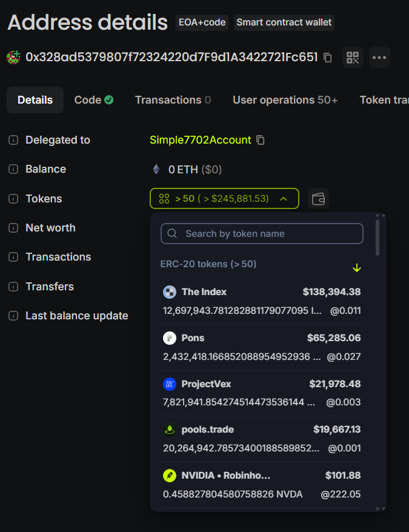Click the info icon beside Delegated to
The height and width of the screenshot is (532, 409).
click(13, 140)
